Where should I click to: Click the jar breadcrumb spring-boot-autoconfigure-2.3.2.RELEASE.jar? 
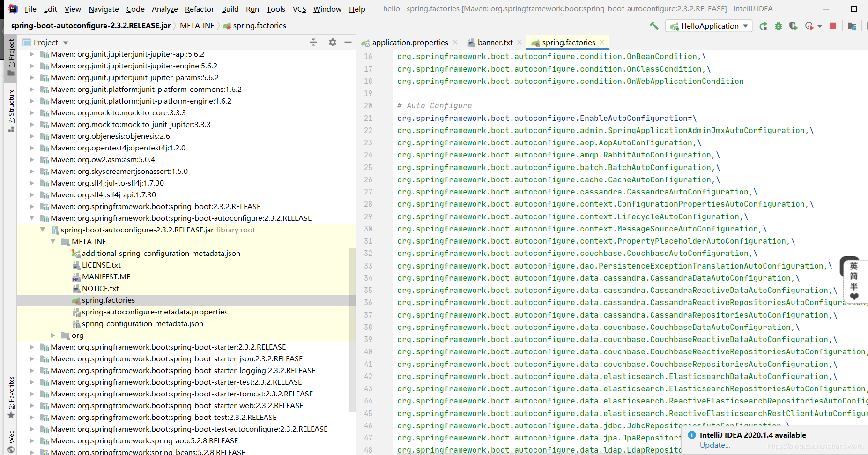pyautogui.click(x=91, y=25)
